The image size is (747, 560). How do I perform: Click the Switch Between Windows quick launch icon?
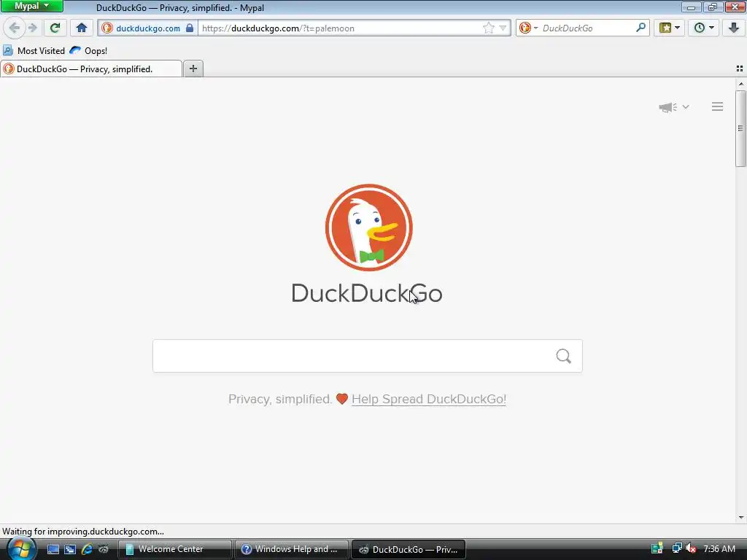coord(70,549)
